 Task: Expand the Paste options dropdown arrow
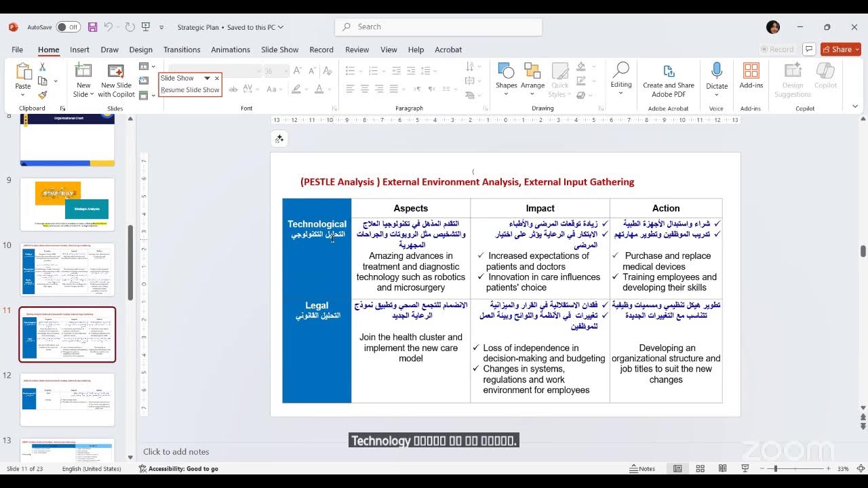click(x=23, y=95)
